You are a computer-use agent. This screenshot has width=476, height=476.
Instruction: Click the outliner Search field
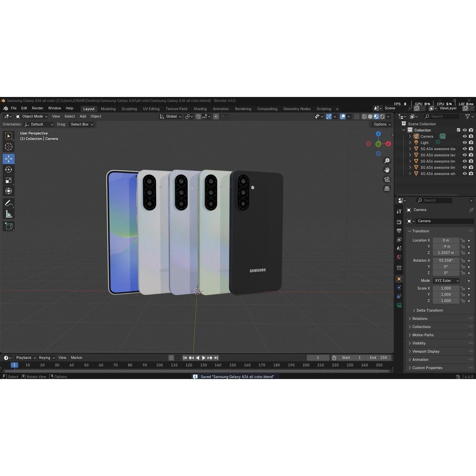click(441, 116)
